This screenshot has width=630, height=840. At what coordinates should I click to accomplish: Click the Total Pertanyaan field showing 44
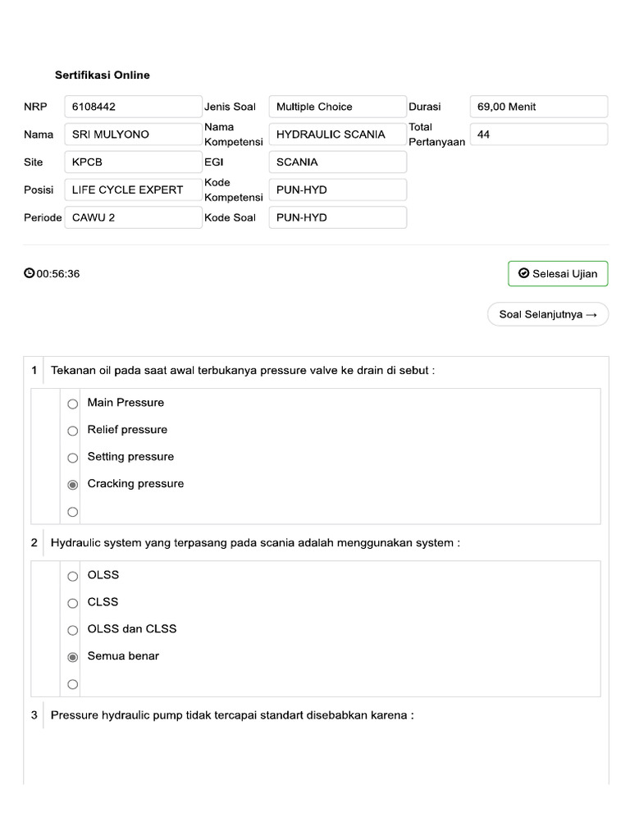click(539, 135)
